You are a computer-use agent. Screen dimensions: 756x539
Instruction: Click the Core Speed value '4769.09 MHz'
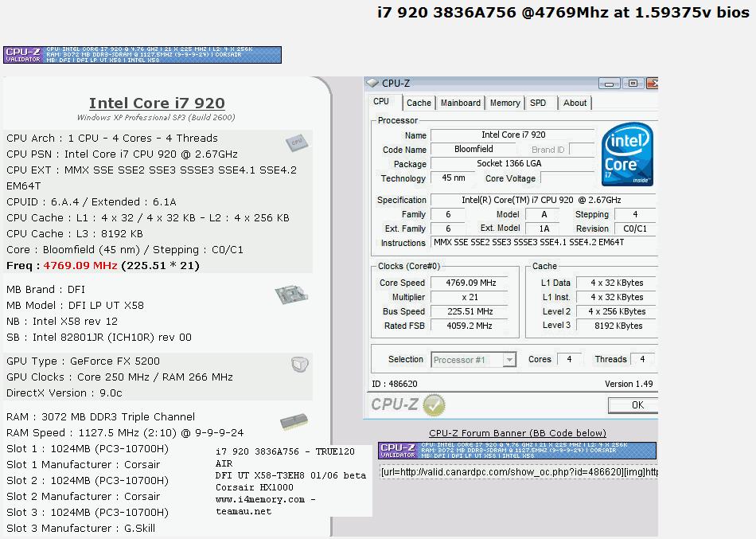tap(470, 283)
